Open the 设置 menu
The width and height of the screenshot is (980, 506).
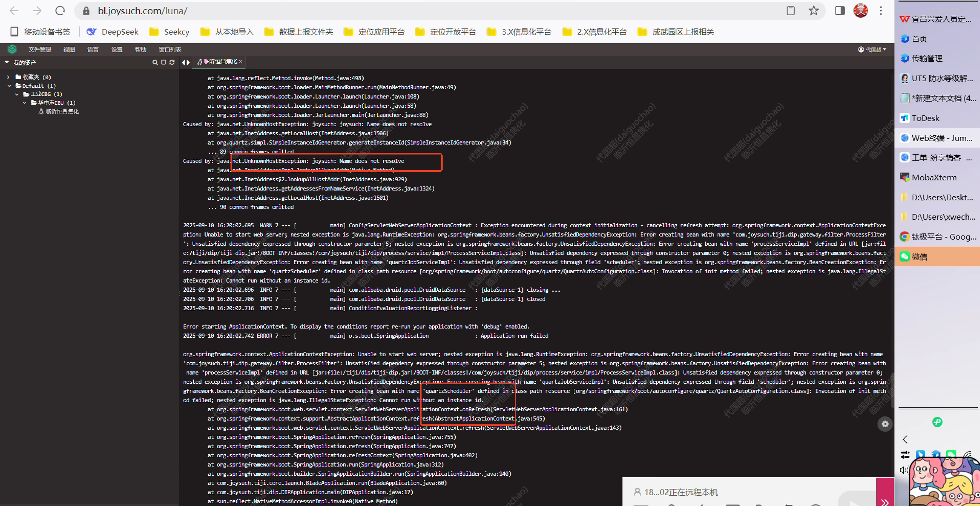(117, 49)
